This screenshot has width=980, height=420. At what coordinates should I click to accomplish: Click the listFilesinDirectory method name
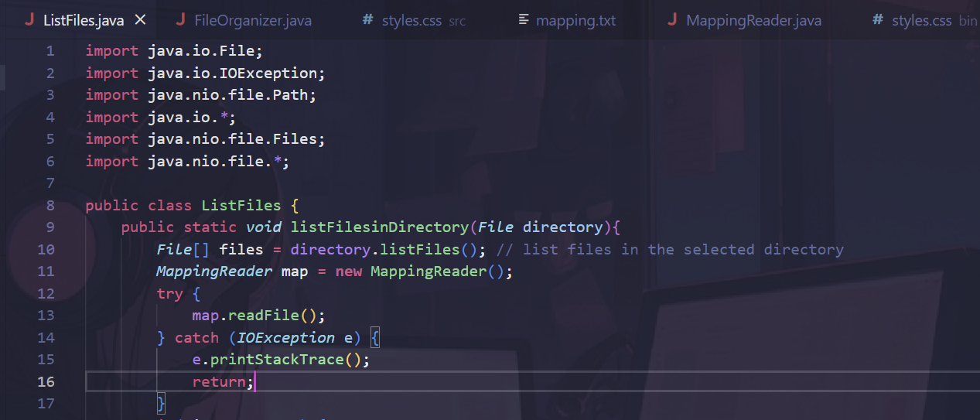(x=380, y=227)
